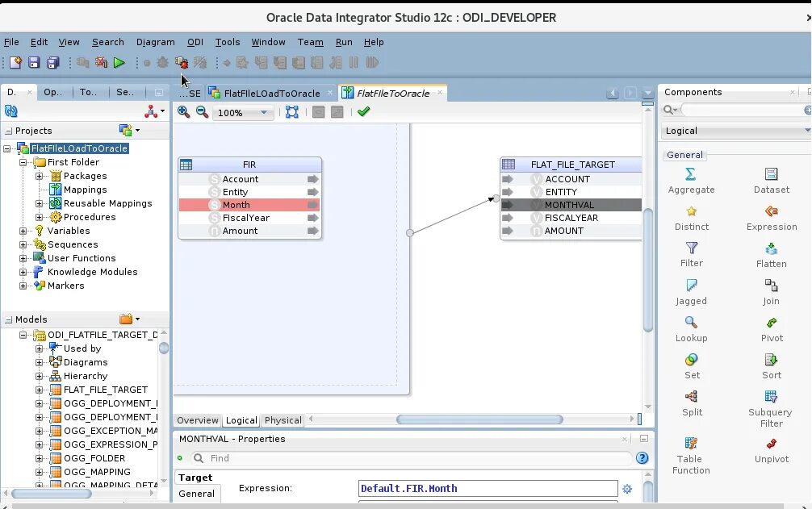Add the Subquery Filter component
Screen dimensions: 812x509
point(771,409)
